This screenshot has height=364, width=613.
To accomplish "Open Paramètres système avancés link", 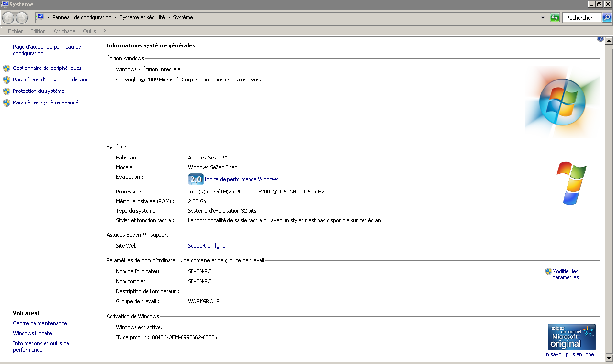I will (x=47, y=102).
